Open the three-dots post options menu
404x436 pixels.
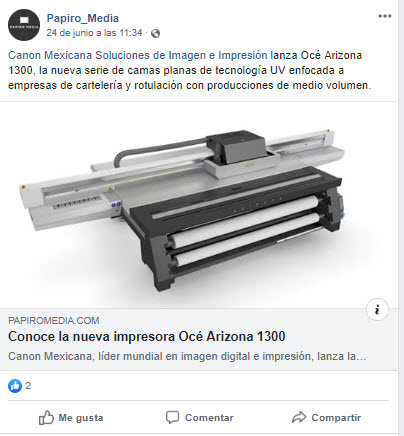385,16
